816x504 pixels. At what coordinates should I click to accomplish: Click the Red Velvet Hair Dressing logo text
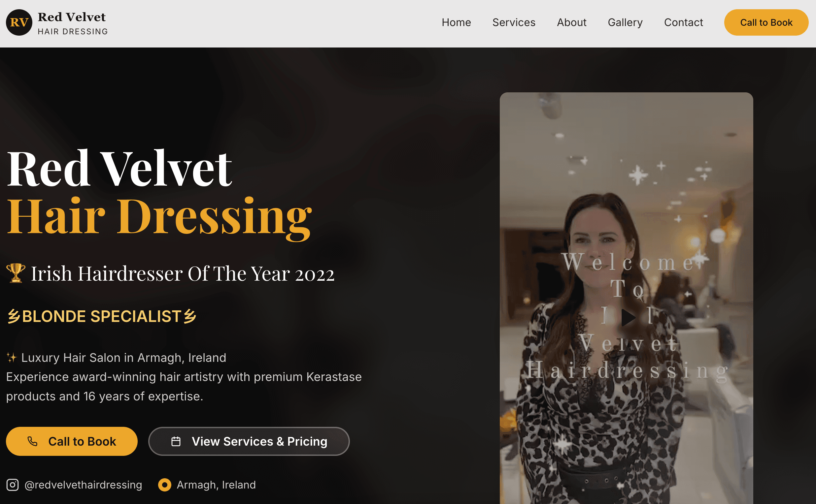coord(73,23)
